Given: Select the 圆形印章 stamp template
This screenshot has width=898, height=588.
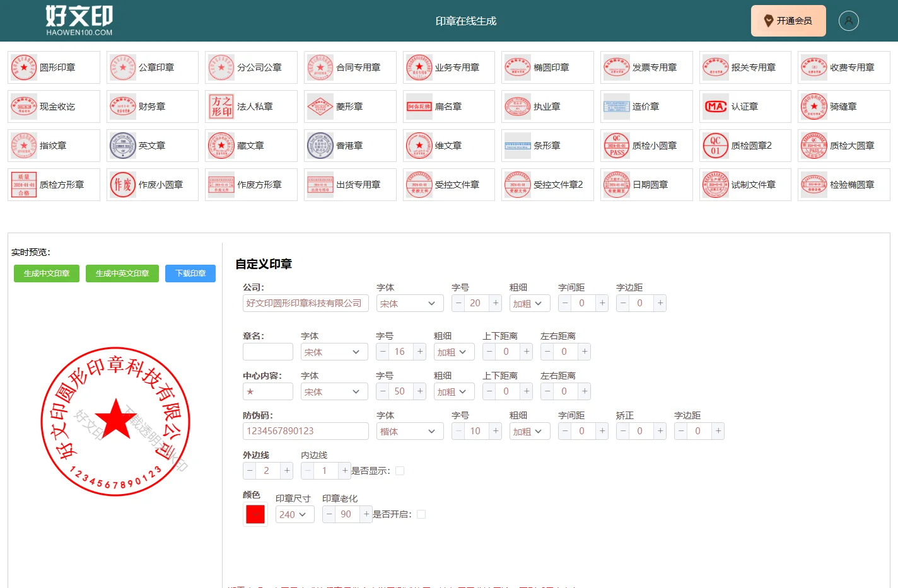Looking at the screenshot, I should [x=54, y=67].
